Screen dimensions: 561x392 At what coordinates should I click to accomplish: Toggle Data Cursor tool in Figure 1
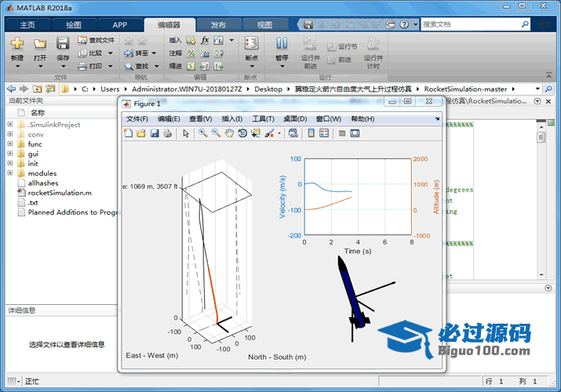[256, 133]
